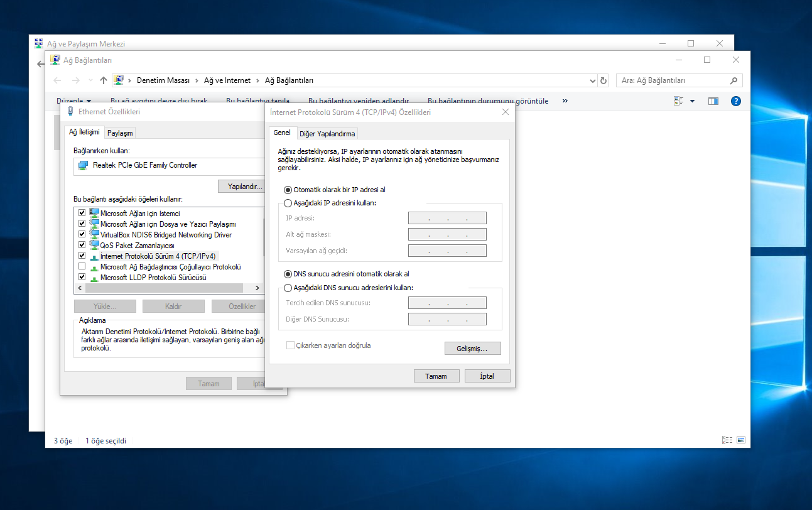Click the search magnifier icon
The image size is (812, 510).
734,80
